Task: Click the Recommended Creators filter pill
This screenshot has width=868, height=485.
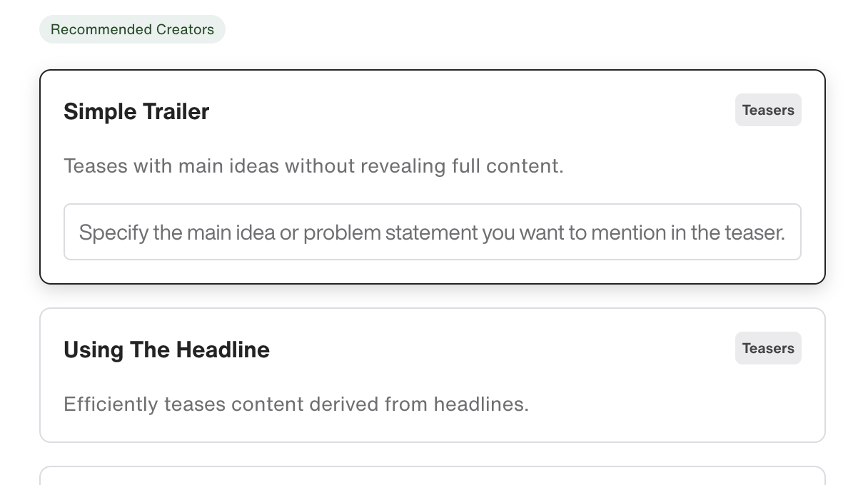Action: [x=132, y=29]
